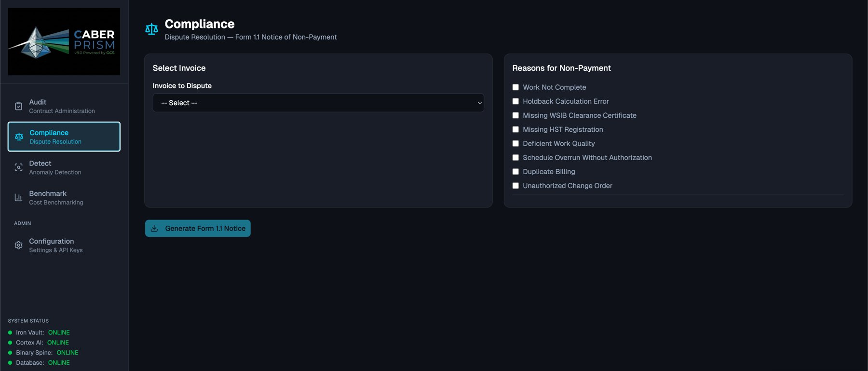The width and height of the screenshot is (868, 371).
Task: Click the green dot beside Iron Vault
Action: (10, 332)
